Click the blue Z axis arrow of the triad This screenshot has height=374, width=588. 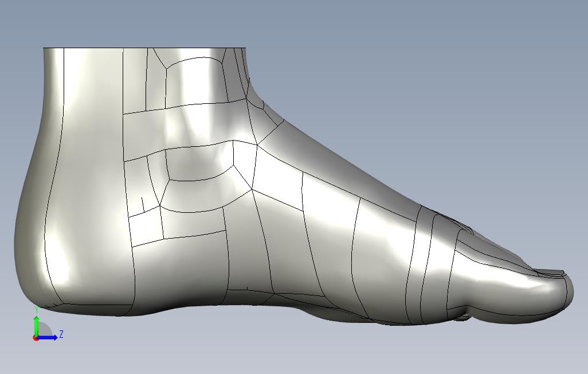click(48, 338)
